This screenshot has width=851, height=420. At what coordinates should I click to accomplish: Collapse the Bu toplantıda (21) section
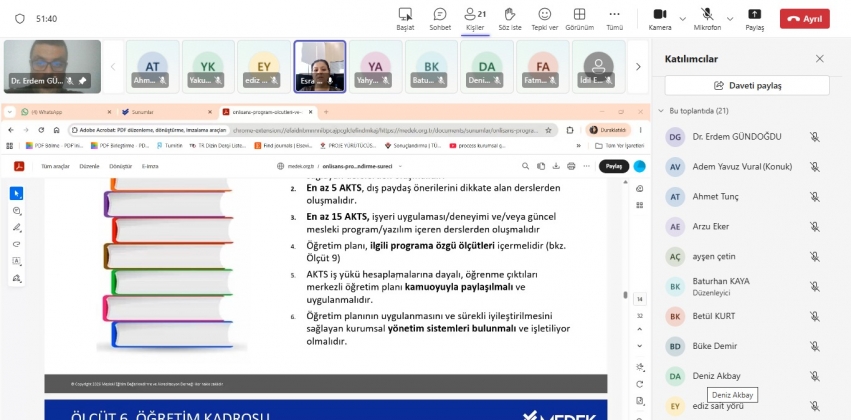(x=661, y=111)
